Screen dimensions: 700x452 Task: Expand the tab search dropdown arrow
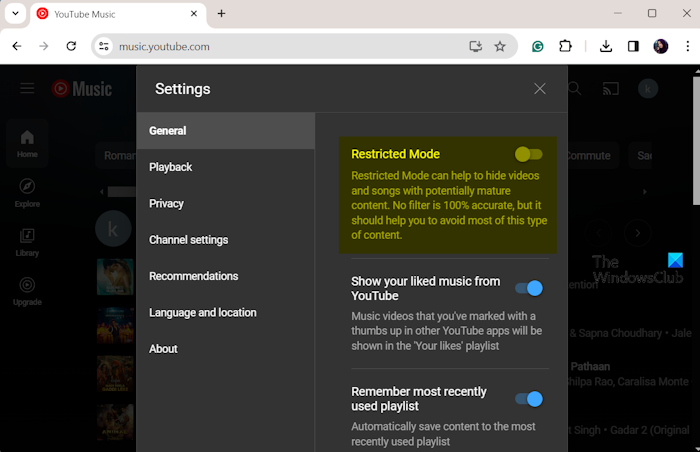(16, 14)
